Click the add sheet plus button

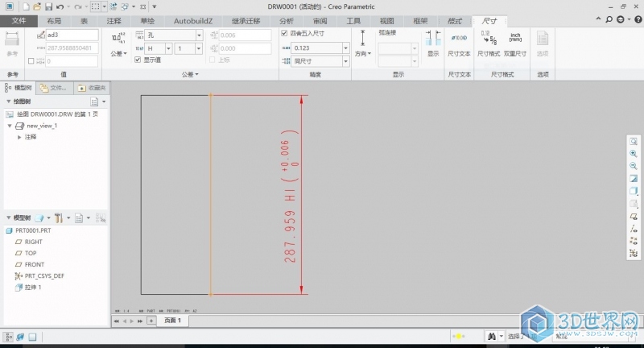(x=151, y=321)
